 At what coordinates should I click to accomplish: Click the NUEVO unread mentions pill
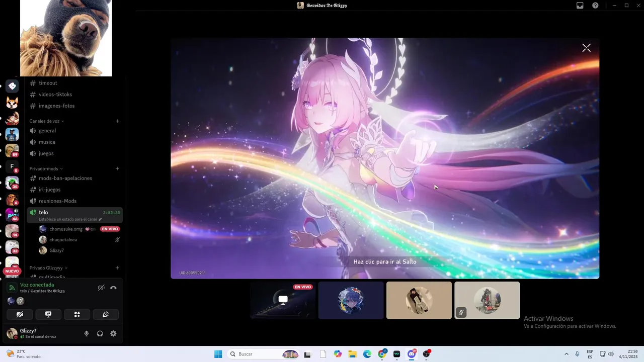(12, 271)
